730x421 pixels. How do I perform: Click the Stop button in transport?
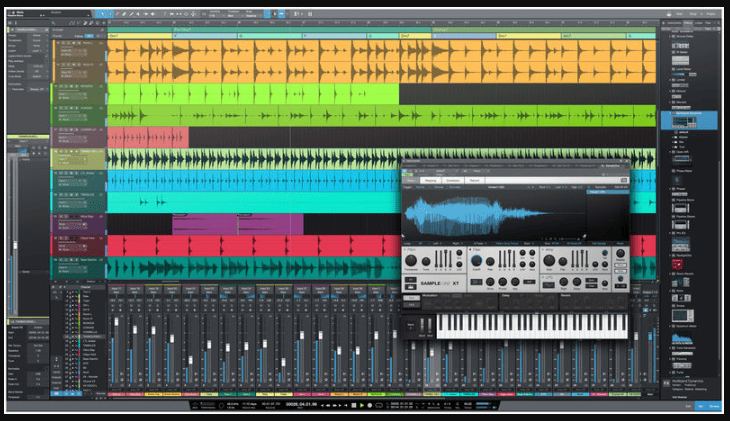354,405
